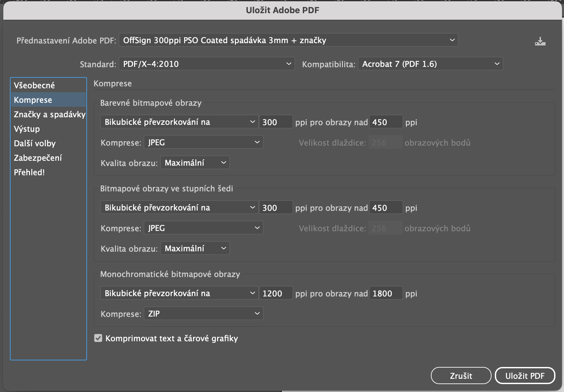Open Kvalita obrazu dropdown for grayscale images
Screen dimensions: 564x392
coord(195,248)
